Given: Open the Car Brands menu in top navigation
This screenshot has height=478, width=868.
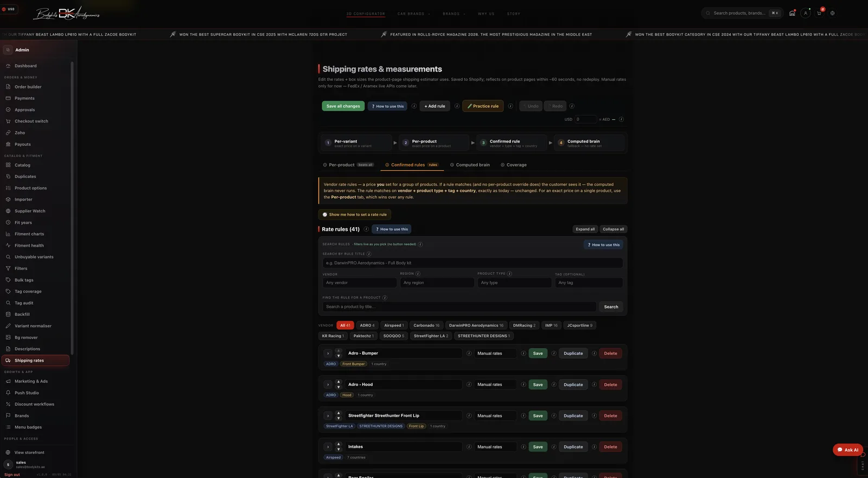Looking at the screenshot, I should [x=414, y=14].
